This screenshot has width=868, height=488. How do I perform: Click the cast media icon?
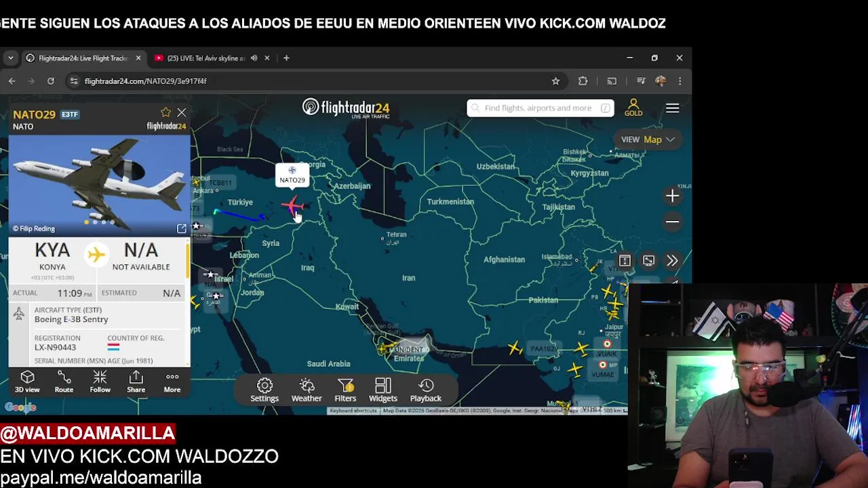click(x=612, y=81)
